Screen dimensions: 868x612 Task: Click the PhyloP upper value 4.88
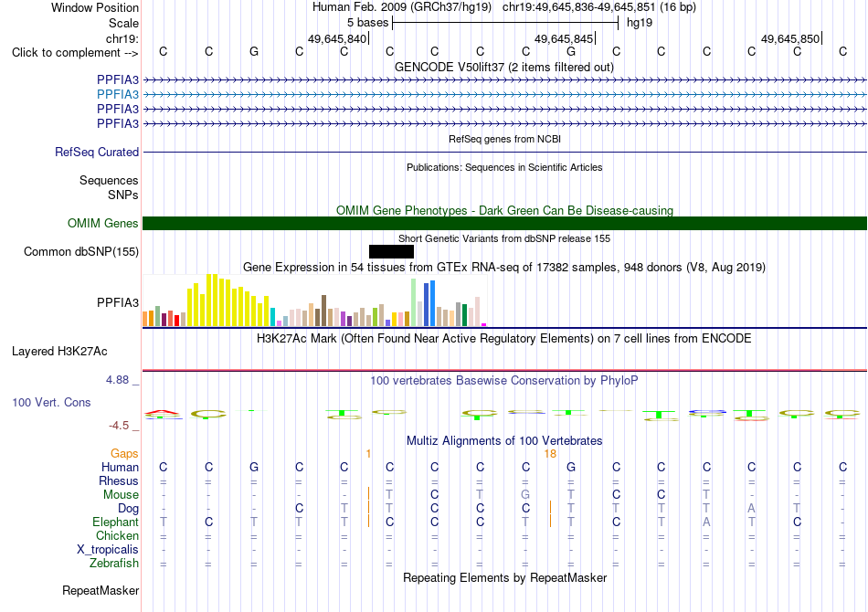pos(117,380)
